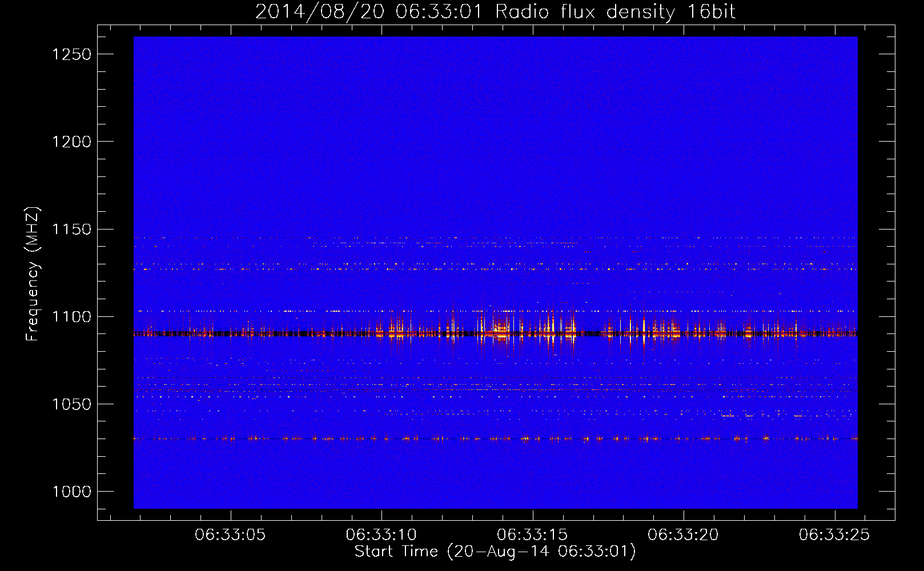Click the 1150 frequency axis label
924x571 pixels.
71,230
